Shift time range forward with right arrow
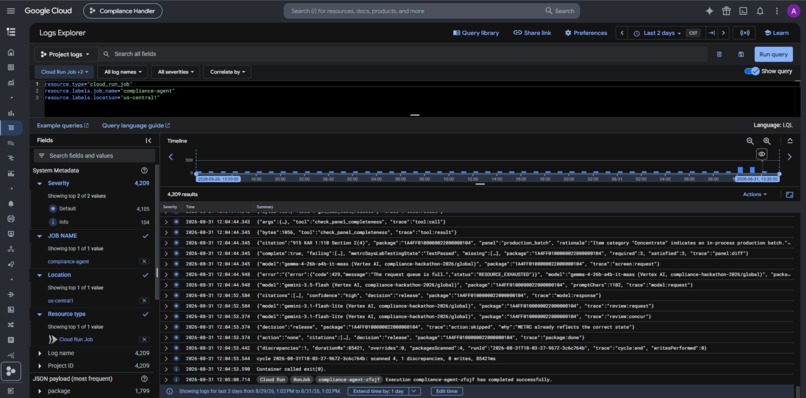 pos(723,33)
